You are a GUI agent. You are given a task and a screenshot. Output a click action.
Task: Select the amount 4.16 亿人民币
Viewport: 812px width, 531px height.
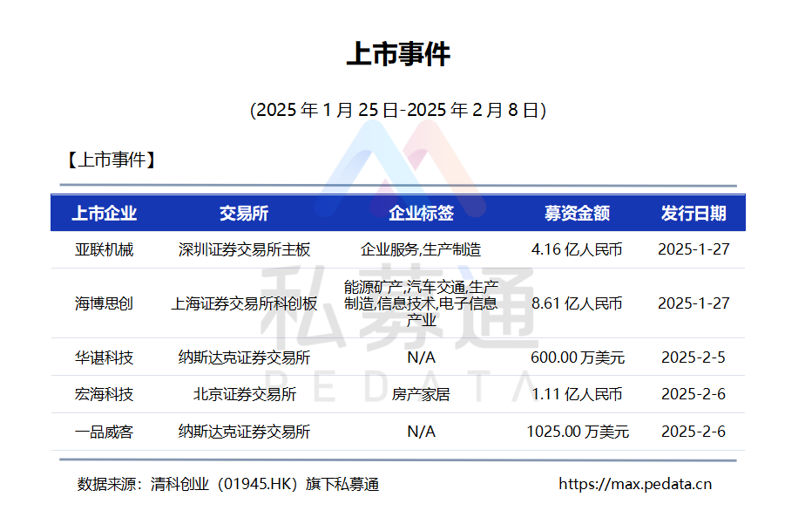click(x=577, y=249)
